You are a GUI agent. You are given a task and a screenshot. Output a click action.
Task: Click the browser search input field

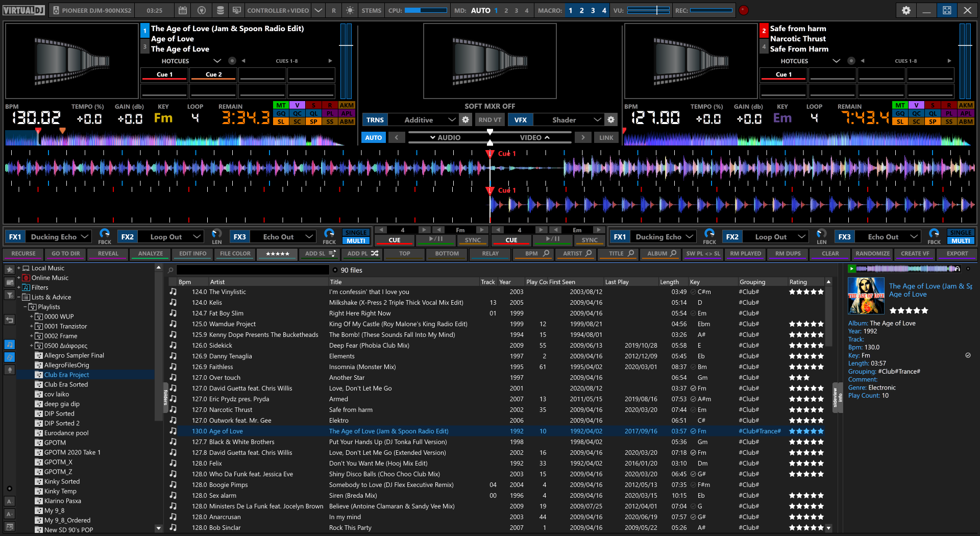click(253, 270)
